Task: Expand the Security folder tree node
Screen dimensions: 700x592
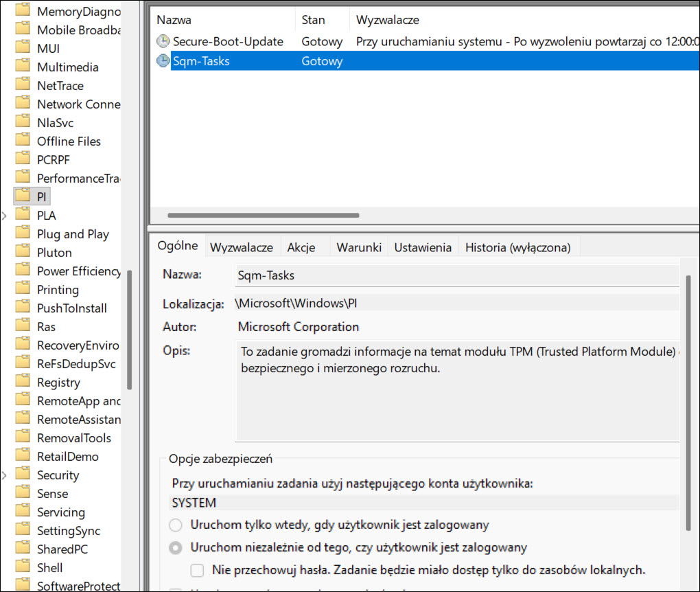Action: click(5, 475)
